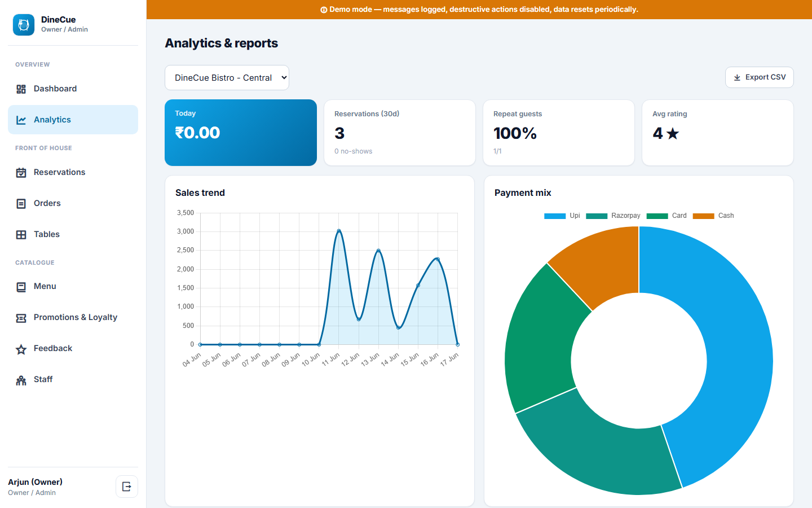Open Promotions & Loyalty
The image size is (812, 508).
coord(73,317)
